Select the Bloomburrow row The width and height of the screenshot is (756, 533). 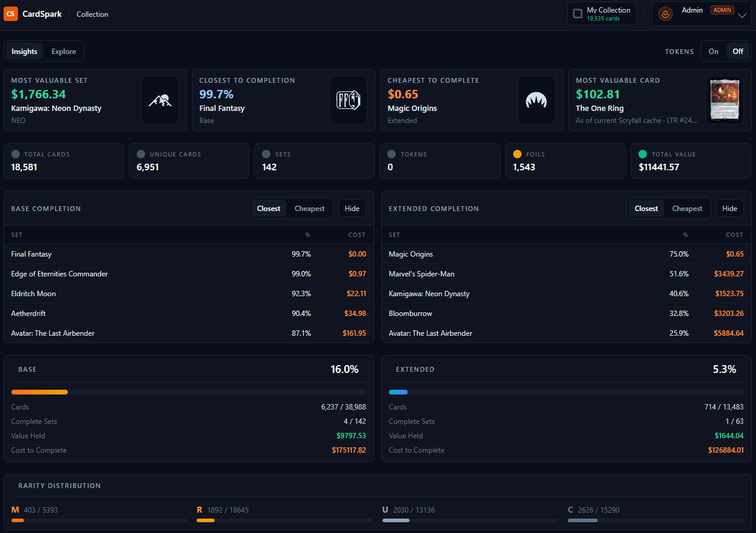point(567,314)
